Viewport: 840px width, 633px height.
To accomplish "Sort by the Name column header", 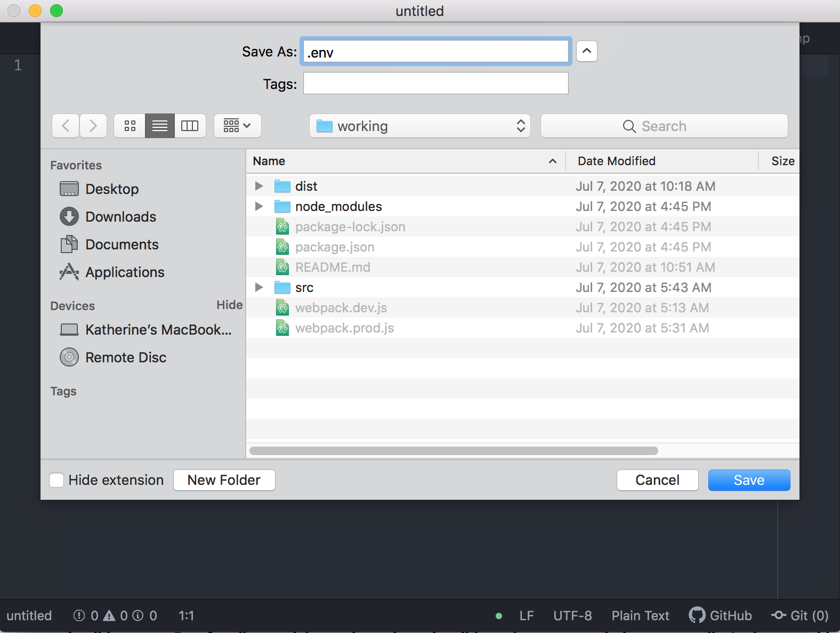I will pyautogui.click(x=405, y=161).
